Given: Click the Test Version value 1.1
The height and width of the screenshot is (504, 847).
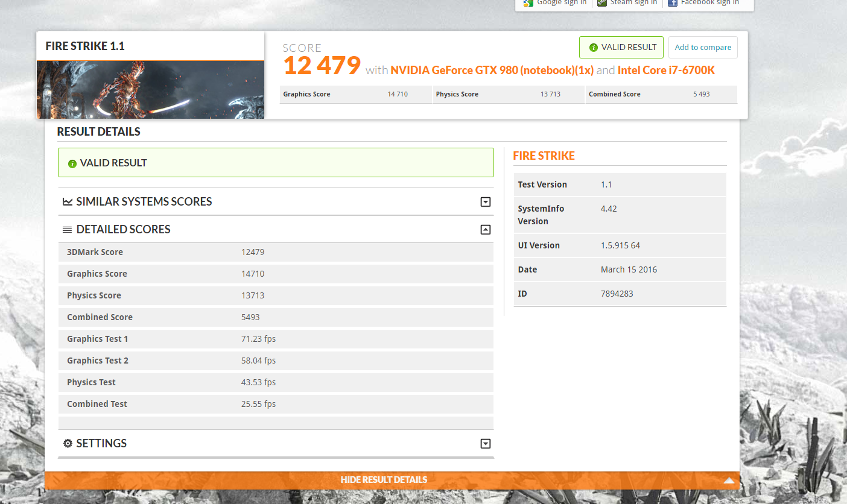Looking at the screenshot, I should coord(606,184).
